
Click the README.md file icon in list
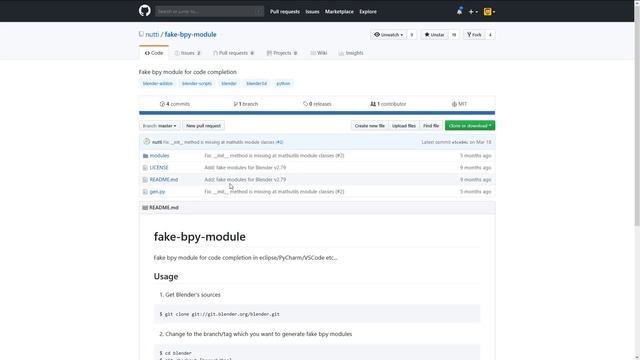coord(145,180)
